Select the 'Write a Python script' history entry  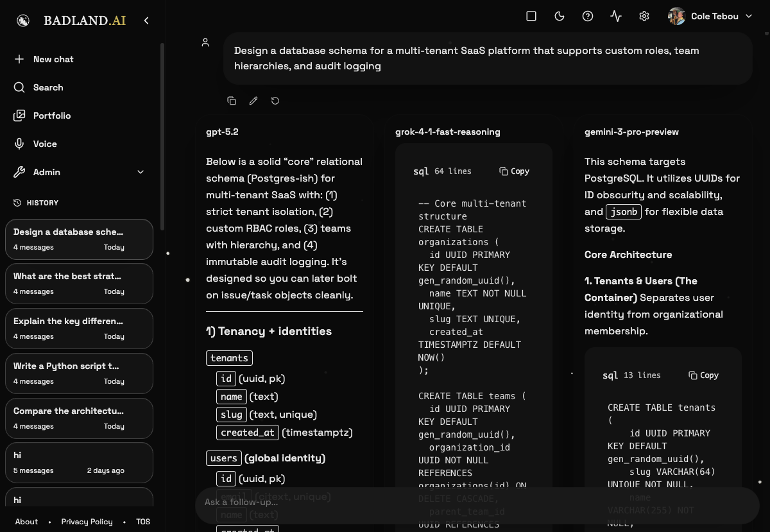[79, 373]
